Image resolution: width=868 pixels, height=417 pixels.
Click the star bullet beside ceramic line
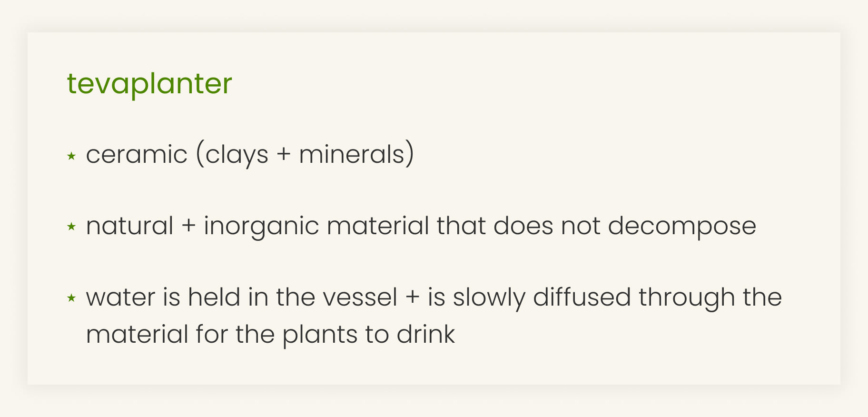(71, 156)
